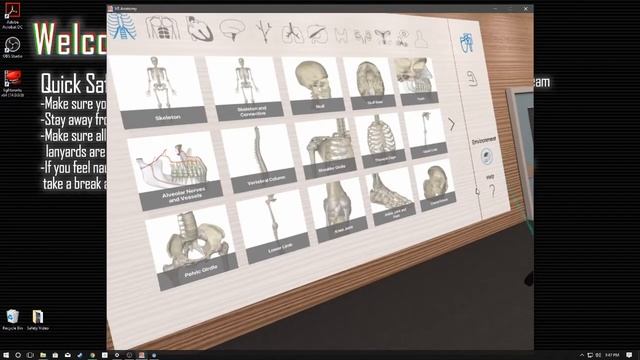Screen dimensions: 640x360
Task: Select the heart cardiovascular system icon
Action: pyautogui.click(x=199, y=29)
